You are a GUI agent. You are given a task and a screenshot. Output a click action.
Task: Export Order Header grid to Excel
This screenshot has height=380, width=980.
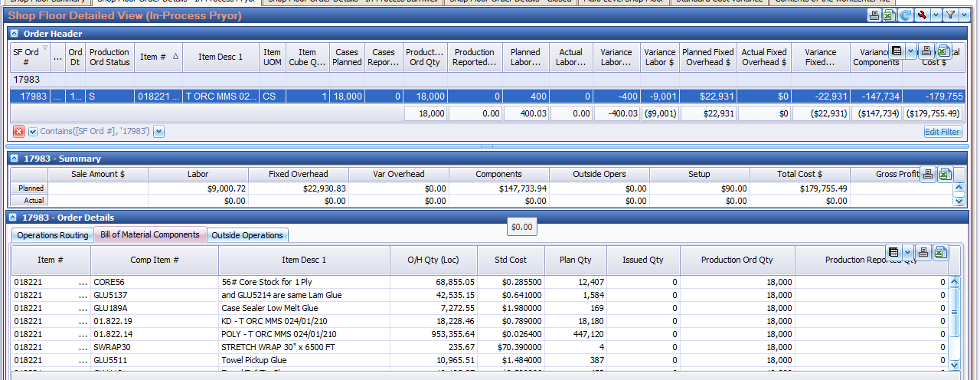tap(943, 51)
